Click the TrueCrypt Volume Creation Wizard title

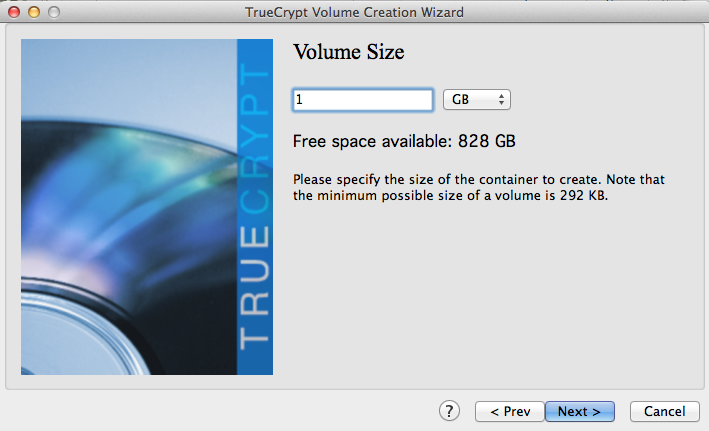point(354,12)
